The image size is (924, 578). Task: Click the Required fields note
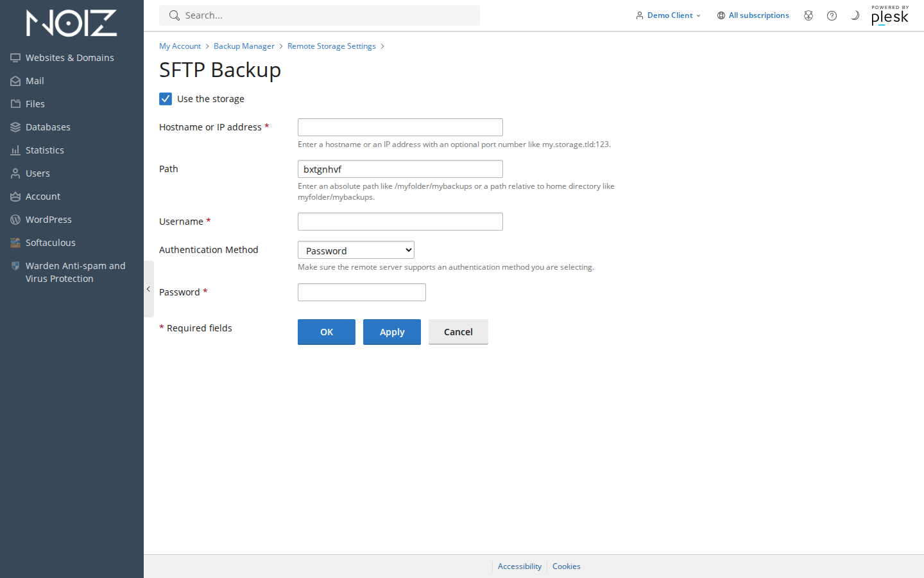tap(196, 328)
